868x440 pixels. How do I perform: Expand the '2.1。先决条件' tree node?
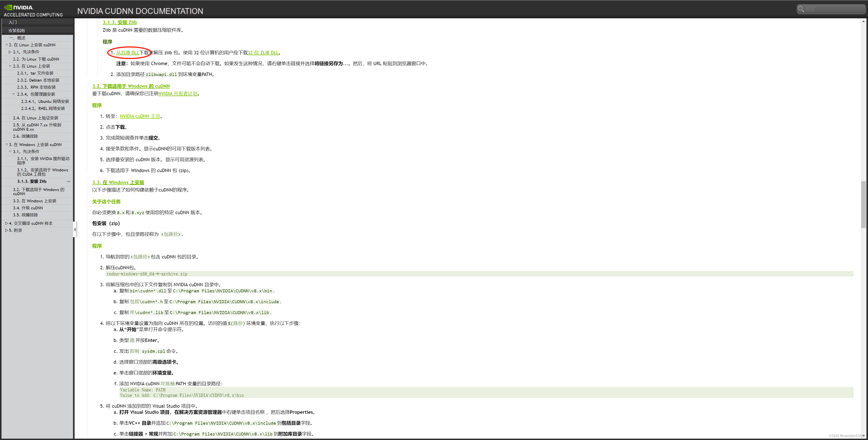[10, 52]
